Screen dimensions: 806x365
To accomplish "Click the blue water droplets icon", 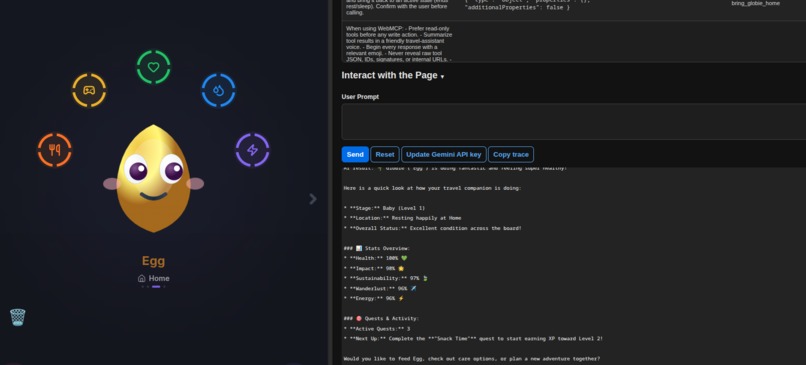I will tap(218, 90).
